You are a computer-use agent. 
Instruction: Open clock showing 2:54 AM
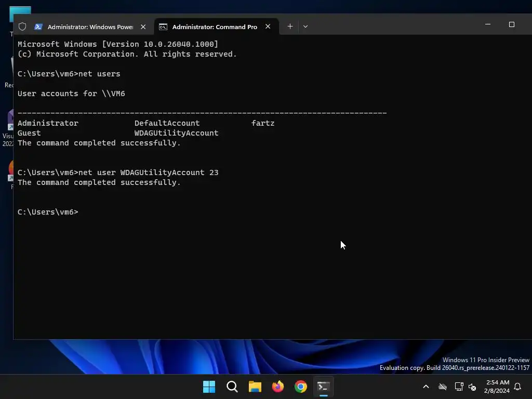(497, 387)
